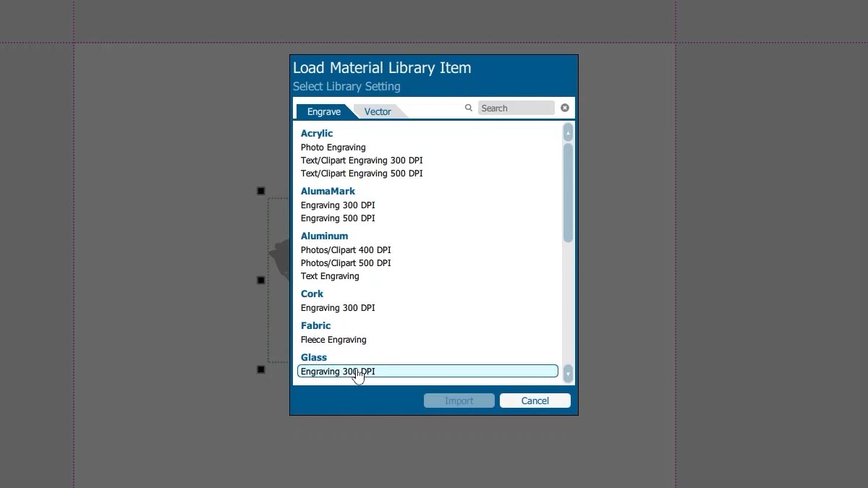Viewport: 868px width, 488px height.
Task: Click the scrollbar thumb in the list
Action: [x=568, y=192]
